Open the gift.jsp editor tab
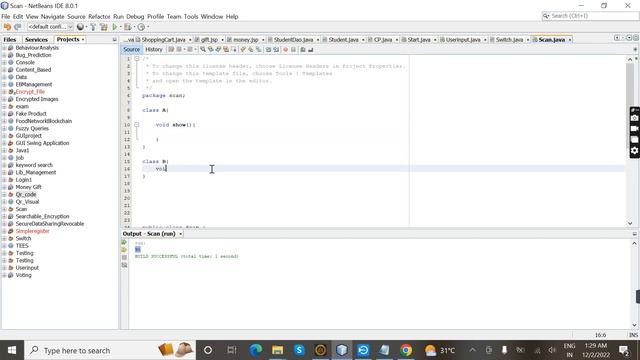The height and width of the screenshot is (360, 640). [209, 40]
